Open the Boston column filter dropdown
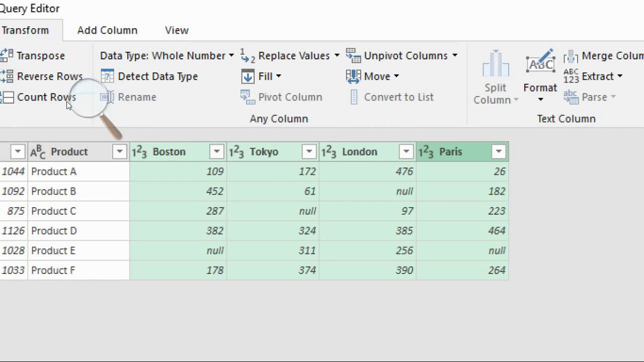 (216, 151)
